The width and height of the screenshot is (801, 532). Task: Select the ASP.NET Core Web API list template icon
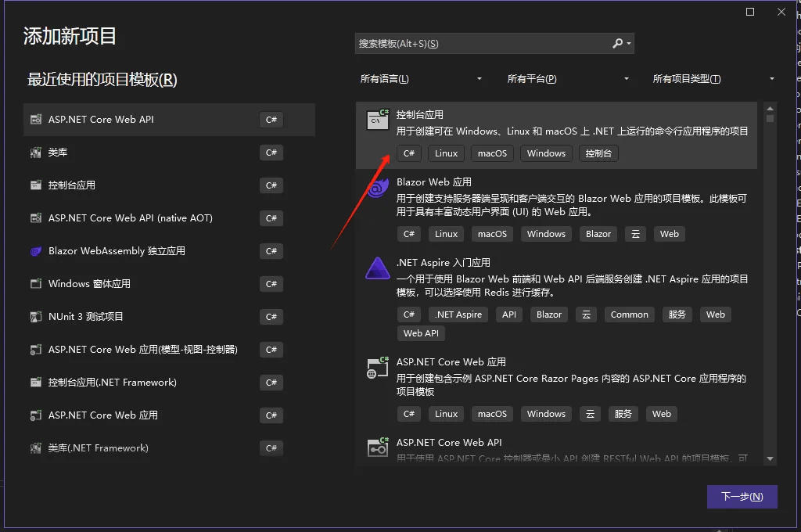(378, 448)
